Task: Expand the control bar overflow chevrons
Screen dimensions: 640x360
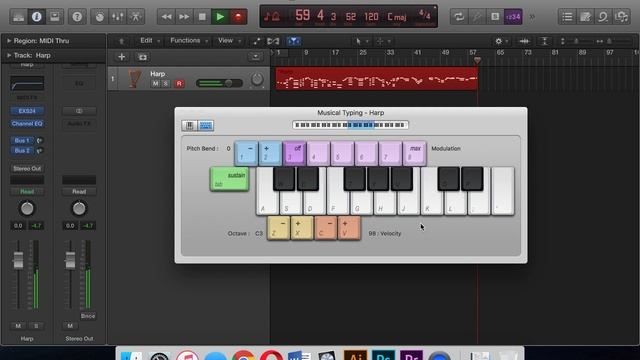Action: coord(532,17)
